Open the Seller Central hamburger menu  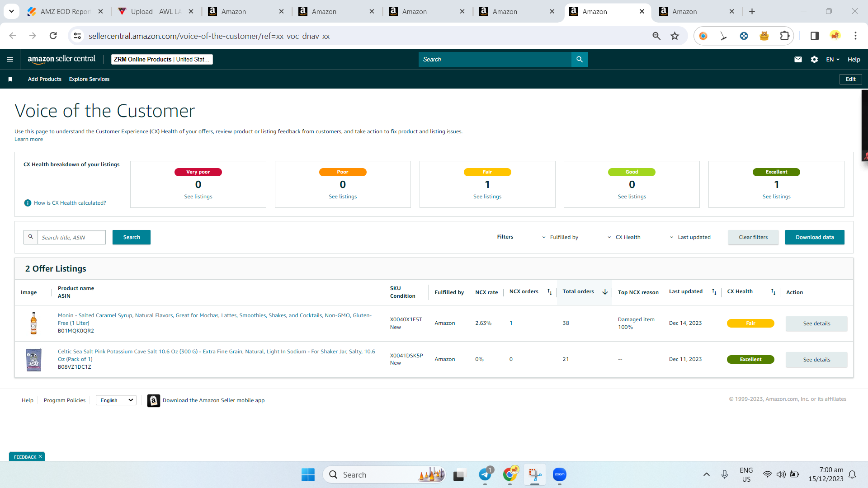pyautogui.click(x=10, y=59)
